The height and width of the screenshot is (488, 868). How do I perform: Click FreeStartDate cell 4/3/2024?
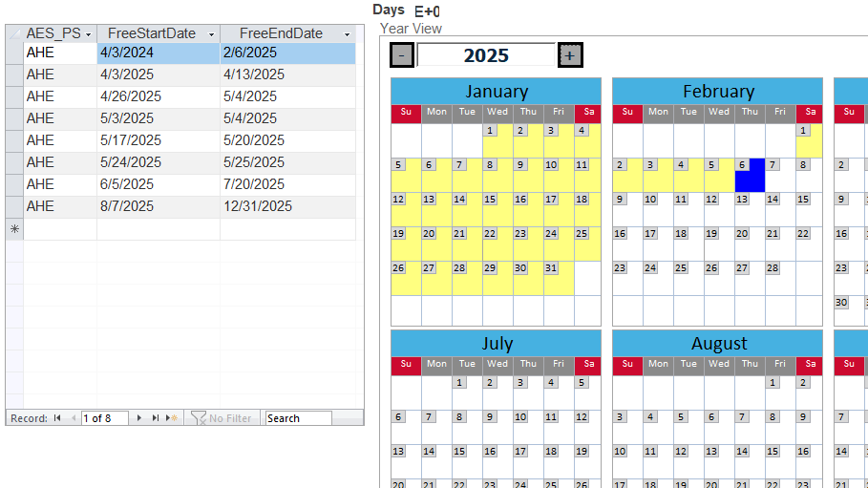tap(159, 53)
